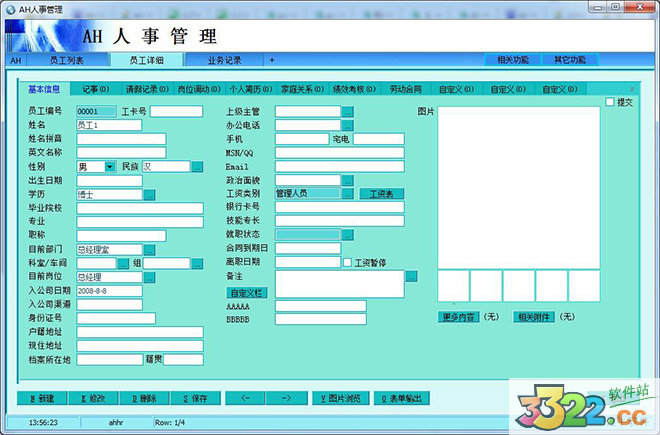Open the 工资表 button
The width and height of the screenshot is (660, 435).
click(381, 194)
